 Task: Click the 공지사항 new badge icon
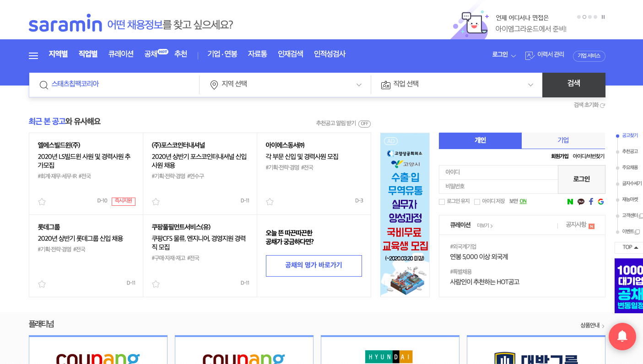tap(591, 226)
